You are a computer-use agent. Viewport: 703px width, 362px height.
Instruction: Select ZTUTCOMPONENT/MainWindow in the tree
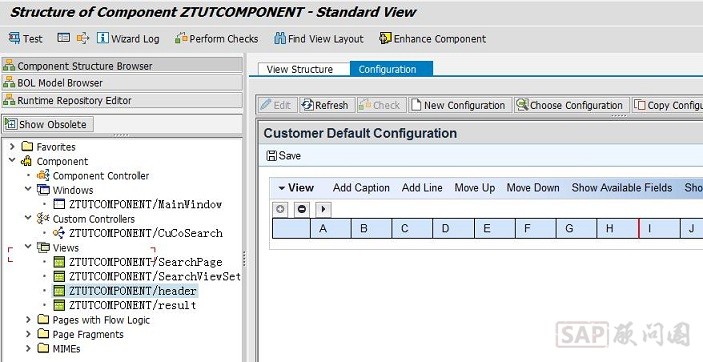[x=145, y=204]
